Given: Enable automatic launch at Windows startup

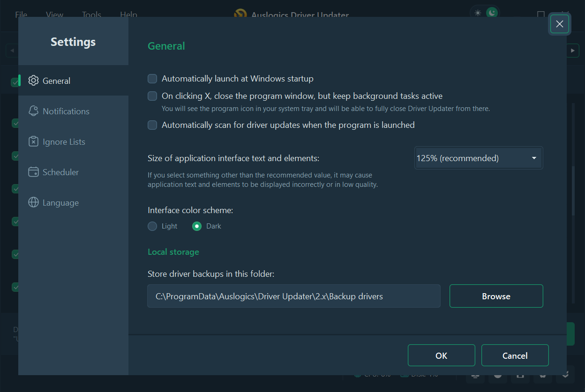Looking at the screenshot, I should click(x=152, y=79).
